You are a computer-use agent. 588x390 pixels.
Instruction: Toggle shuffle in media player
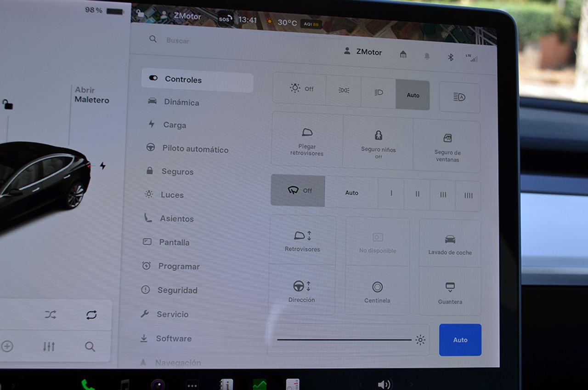(50, 315)
